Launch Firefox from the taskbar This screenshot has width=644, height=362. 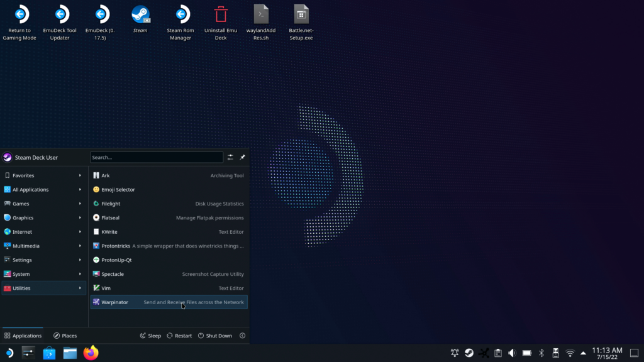[x=91, y=353]
